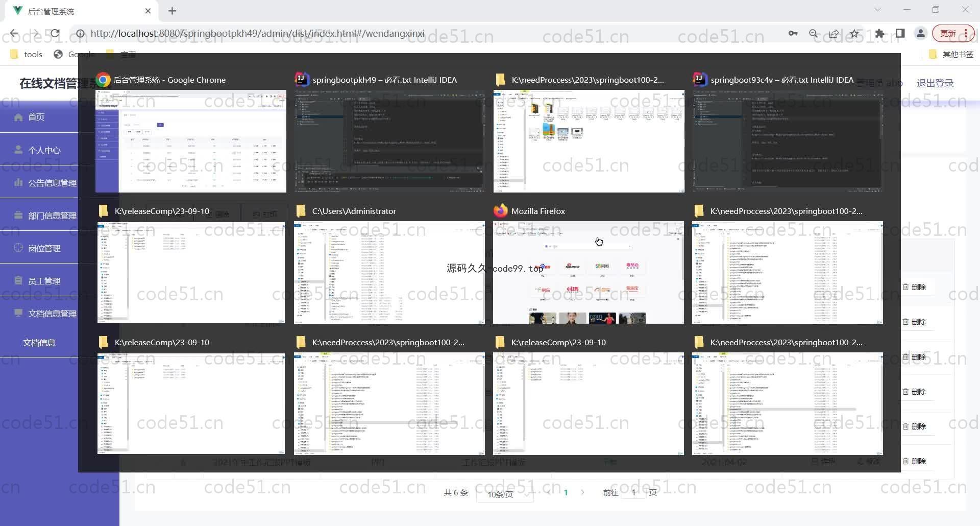View site information icon beside the URL
Image resolution: width=980 pixels, height=526 pixels.
point(80,34)
